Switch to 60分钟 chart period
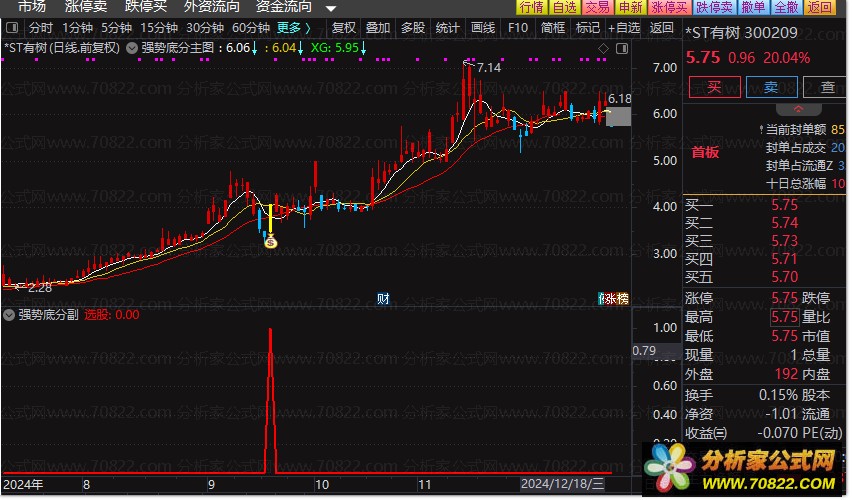 pos(250,27)
